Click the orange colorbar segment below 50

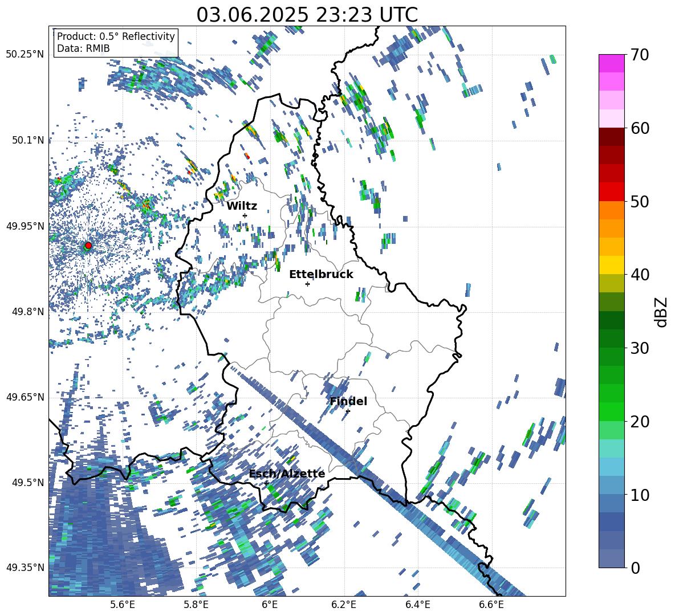[x=611, y=210]
